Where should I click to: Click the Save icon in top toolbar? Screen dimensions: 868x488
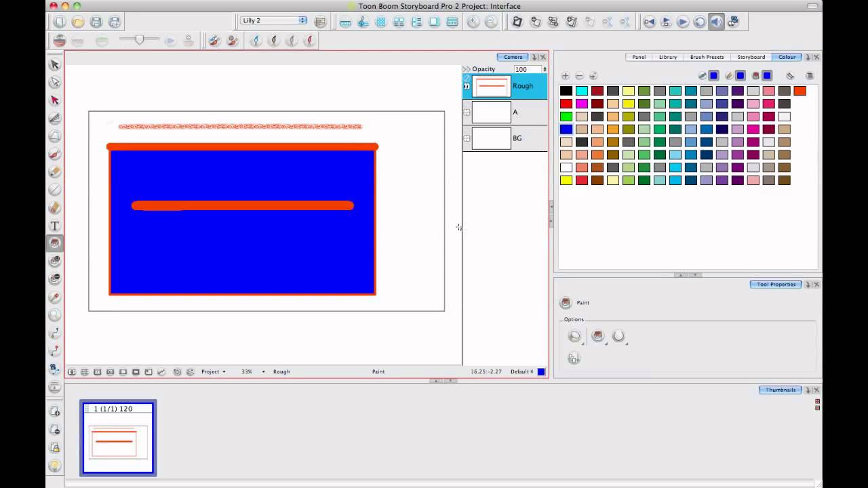[96, 22]
